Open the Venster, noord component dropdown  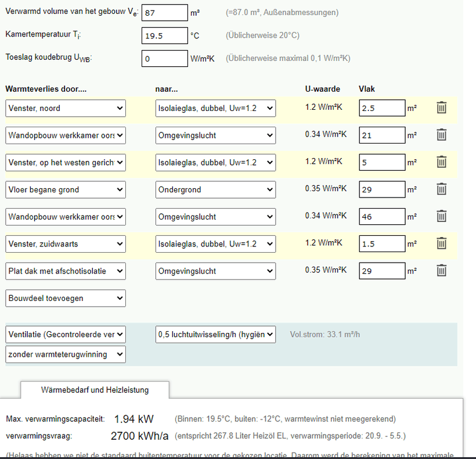[x=66, y=108]
